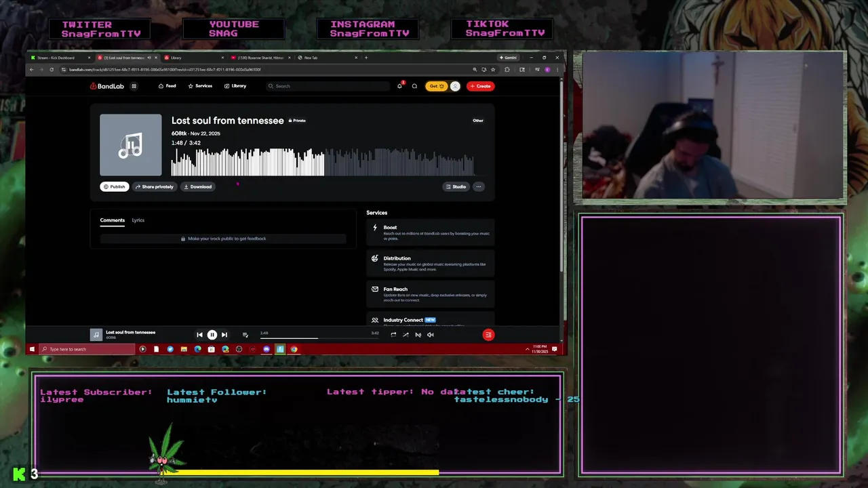
Task: Click 'Make your track public to get feedback'
Action: click(223, 239)
